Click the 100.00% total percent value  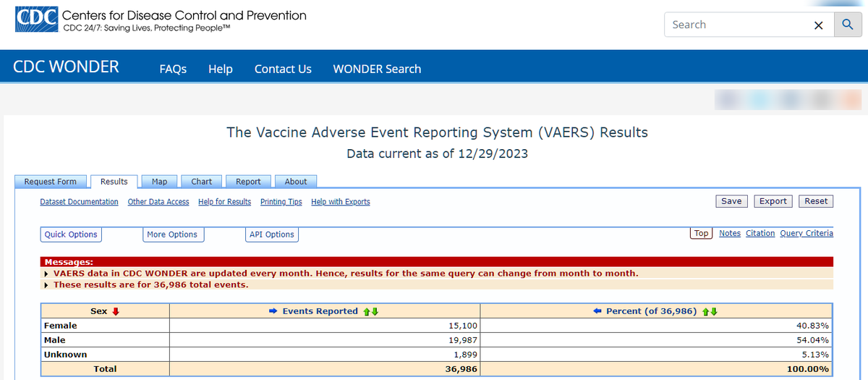pos(809,369)
